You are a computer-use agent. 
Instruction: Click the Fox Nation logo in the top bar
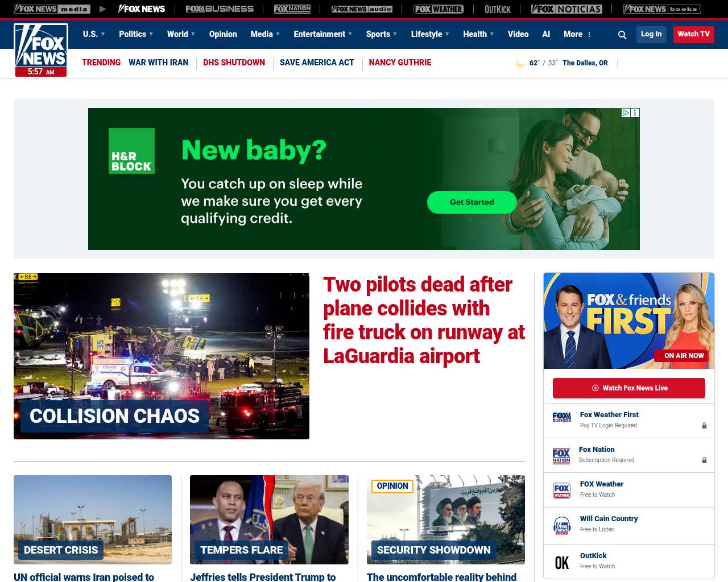tap(292, 9)
